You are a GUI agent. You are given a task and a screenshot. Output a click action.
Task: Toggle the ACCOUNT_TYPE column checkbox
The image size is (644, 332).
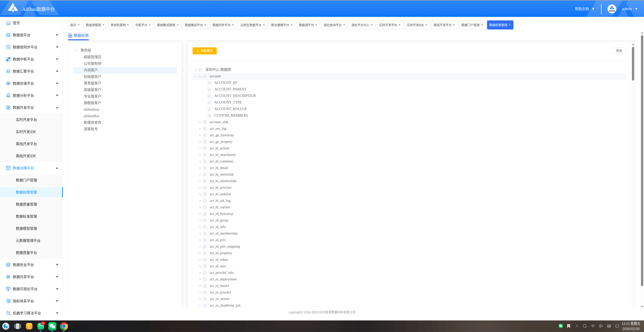[209, 103]
